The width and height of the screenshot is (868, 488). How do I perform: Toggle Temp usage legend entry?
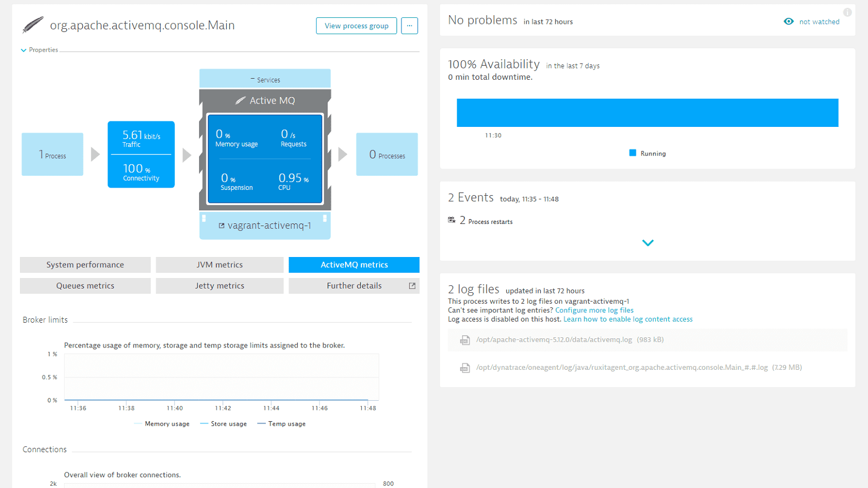[282, 424]
